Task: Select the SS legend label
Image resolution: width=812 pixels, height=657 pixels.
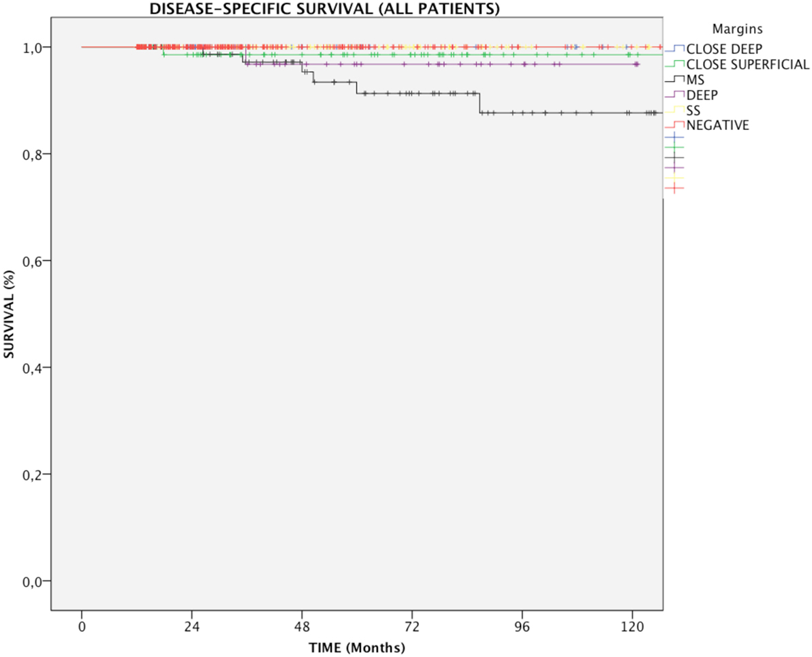Action: coord(693,110)
